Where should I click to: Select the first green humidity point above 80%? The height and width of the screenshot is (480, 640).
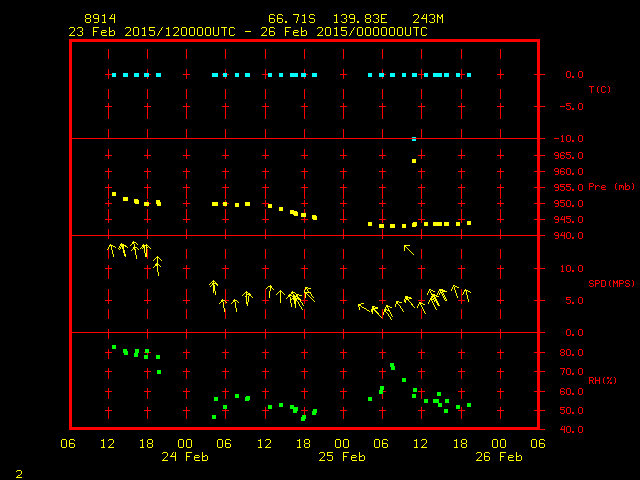[114, 347]
